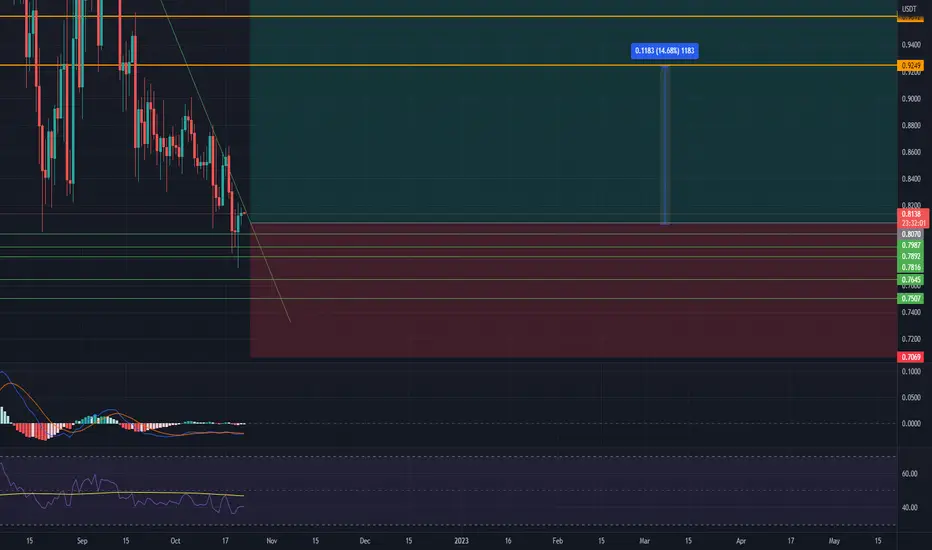Click Apr on the time axis
Screen dimensions: 932x550
tap(741, 540)
